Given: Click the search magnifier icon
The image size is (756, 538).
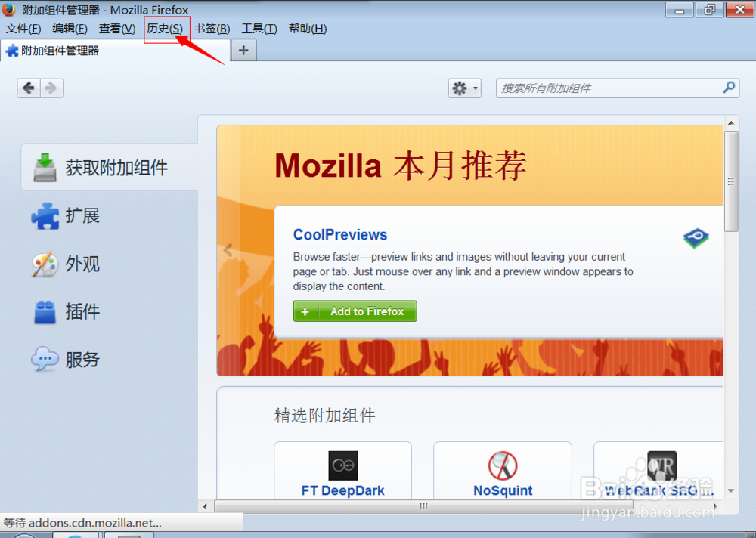Looking at the screenshot, I should click(x=729, y=87).
